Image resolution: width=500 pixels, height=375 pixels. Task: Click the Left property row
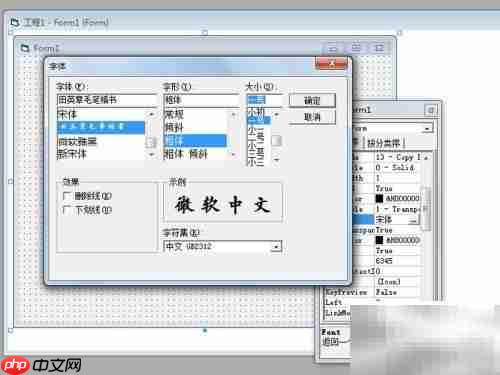tap(372, 302)
